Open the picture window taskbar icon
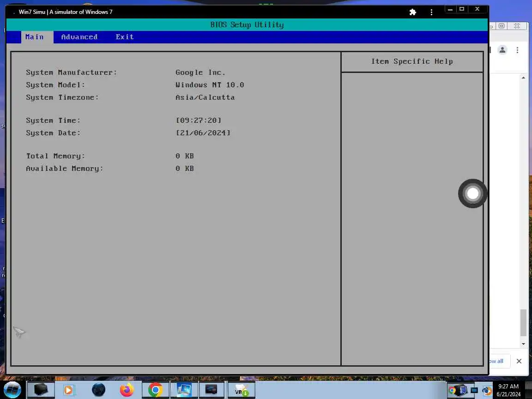The image size is (532, 399). click(x=183, y=390)
